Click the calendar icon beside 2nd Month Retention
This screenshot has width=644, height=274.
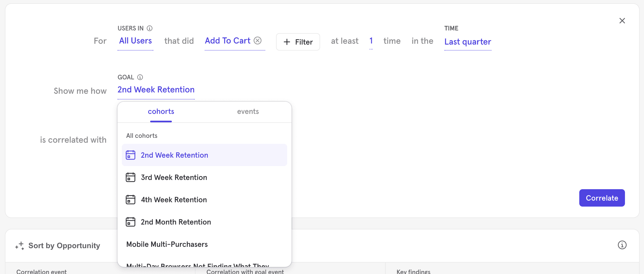[x=131, y=222]
